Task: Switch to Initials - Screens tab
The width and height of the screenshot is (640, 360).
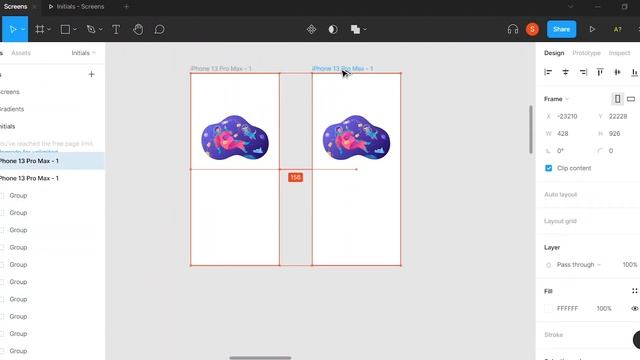Action: point(76,7)
